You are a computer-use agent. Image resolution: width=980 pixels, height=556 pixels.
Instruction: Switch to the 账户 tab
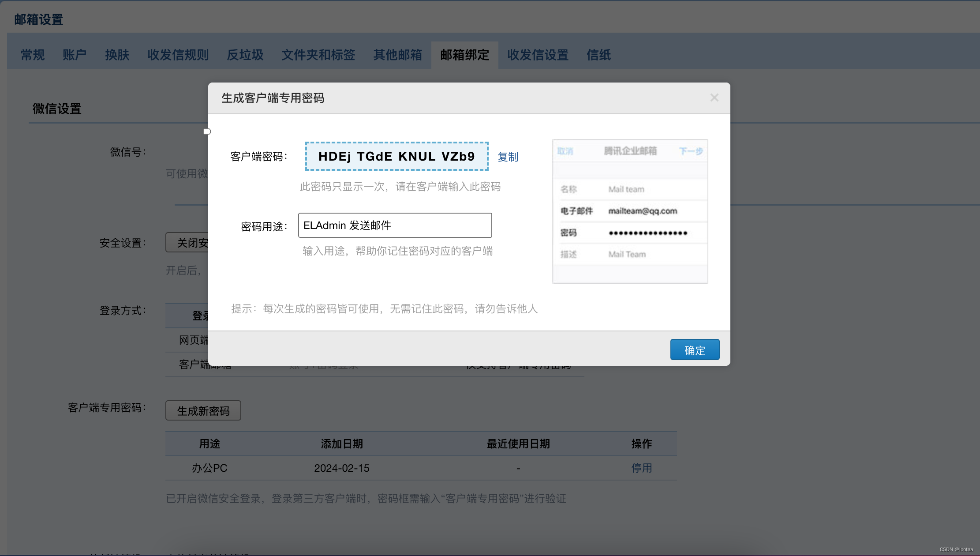[x=74, y=55]
